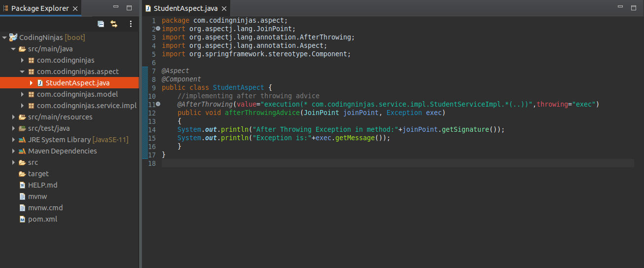Click the Maven Dependencies library icon

click(22, 151)
